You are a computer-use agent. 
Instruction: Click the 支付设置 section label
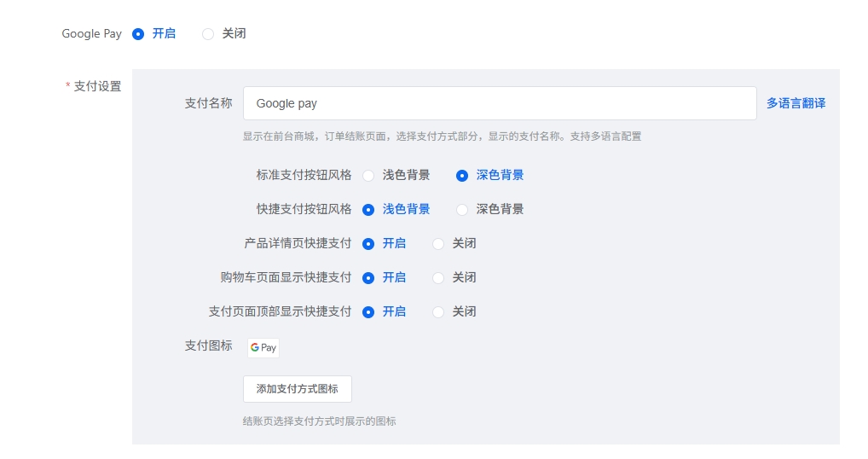pyautogui.click(x=97, y=86)
